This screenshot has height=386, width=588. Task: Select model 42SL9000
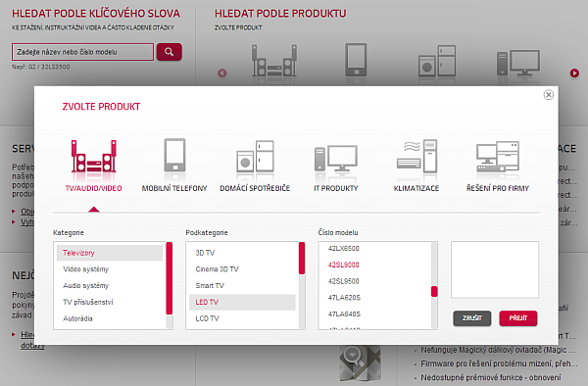(344, 265)
